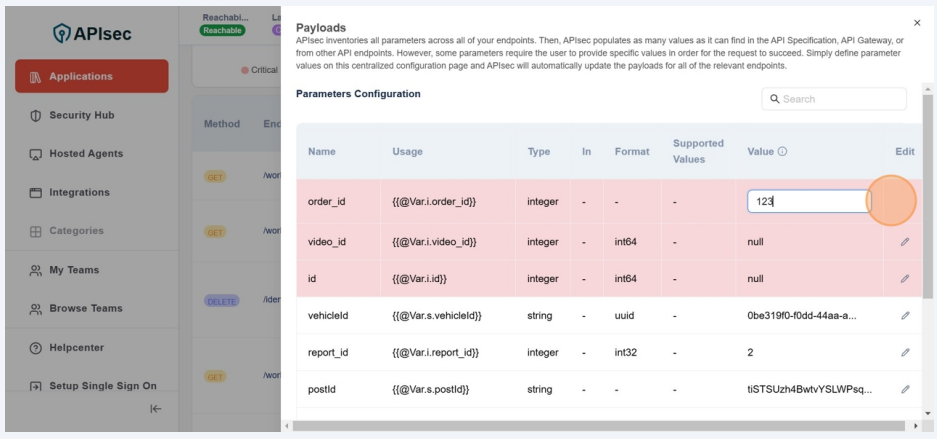Close the Payloads panel
Screen dimensions: 937x439
pyautogui.click(x=917, y=23)
